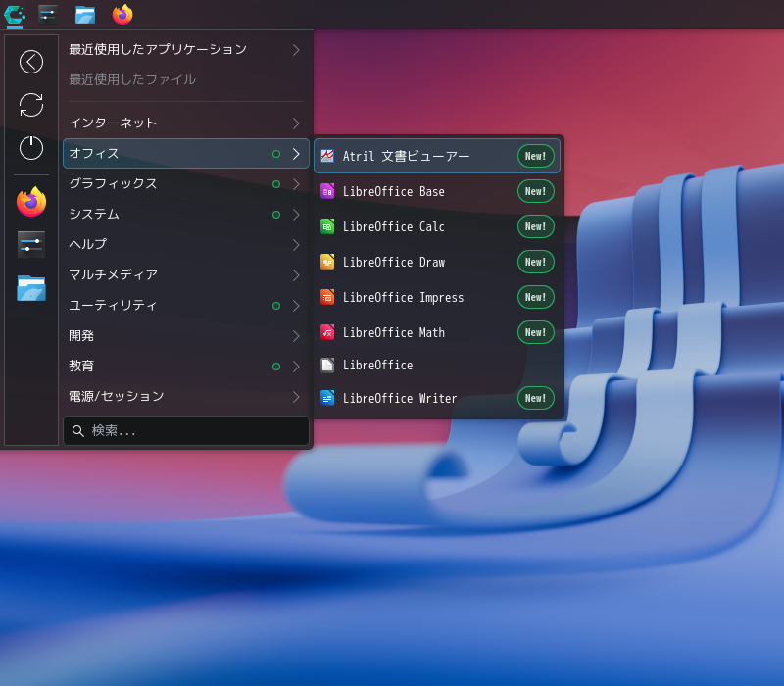Click green new-indicator dot on システム row

coord(276,215)
